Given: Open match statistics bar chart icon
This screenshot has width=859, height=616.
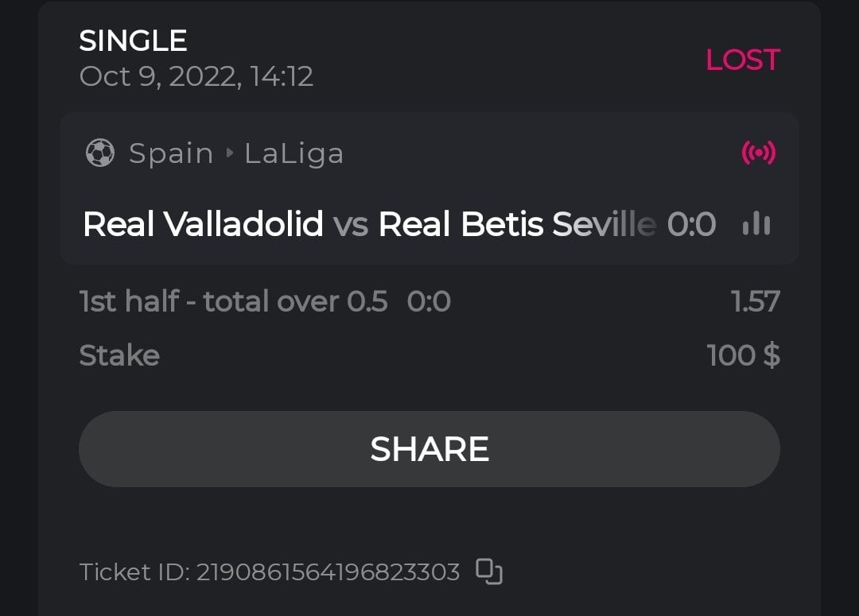Looking at the screenshot, I should 756,225.
